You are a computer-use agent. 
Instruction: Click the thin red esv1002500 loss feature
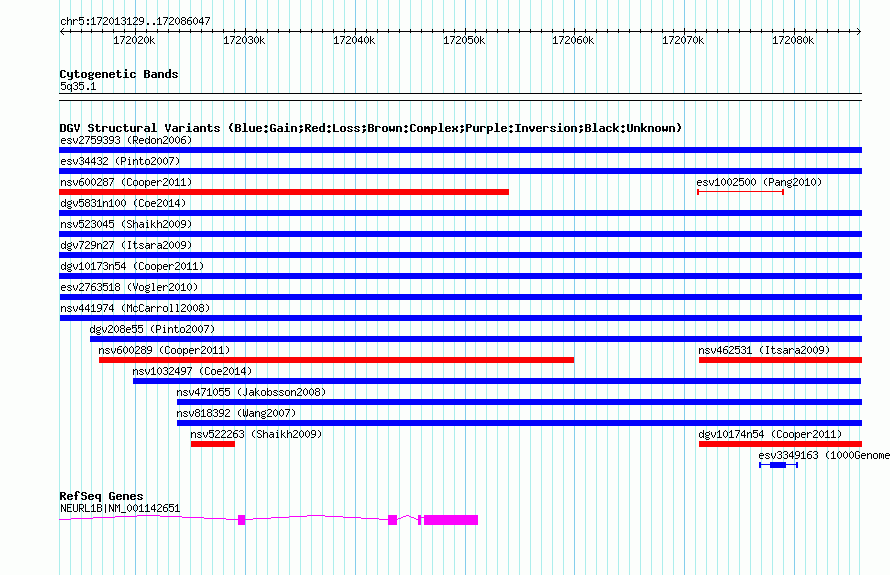[740, 192]
